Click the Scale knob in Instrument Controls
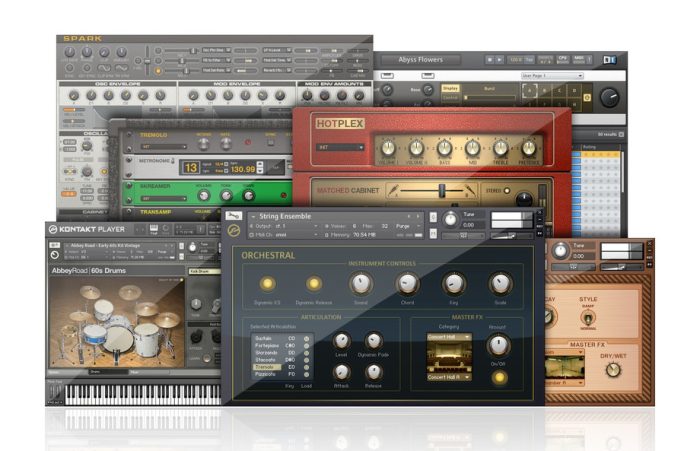This screenshot has width=700, height=451. [x=500, y=284]
